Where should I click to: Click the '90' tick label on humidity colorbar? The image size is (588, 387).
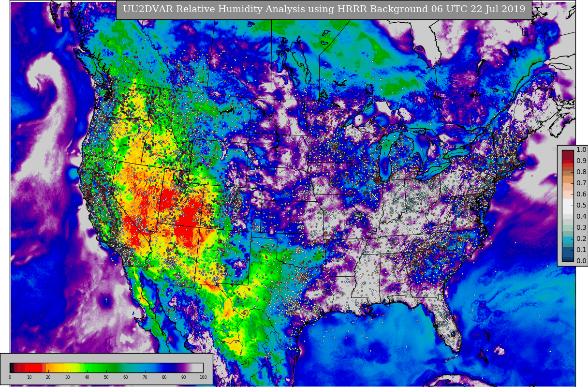(184, 377)
